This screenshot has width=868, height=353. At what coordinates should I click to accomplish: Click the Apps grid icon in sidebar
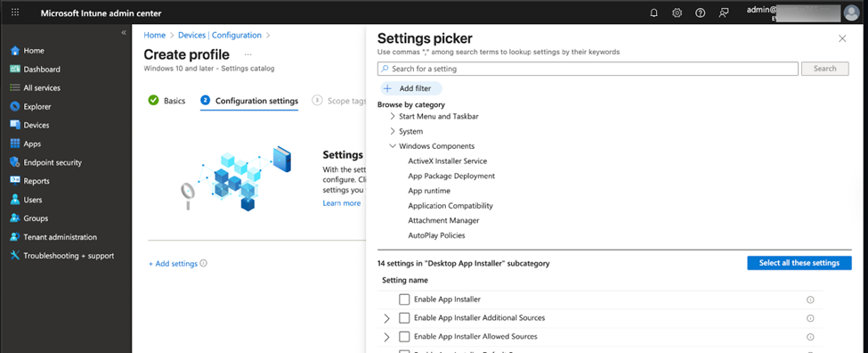[15, 144]
